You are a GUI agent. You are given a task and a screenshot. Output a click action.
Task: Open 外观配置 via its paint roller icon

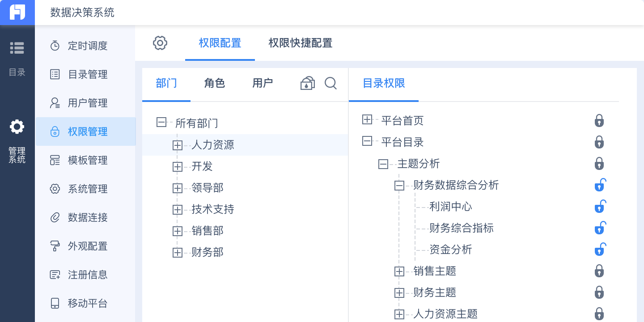tap(54, 246)
